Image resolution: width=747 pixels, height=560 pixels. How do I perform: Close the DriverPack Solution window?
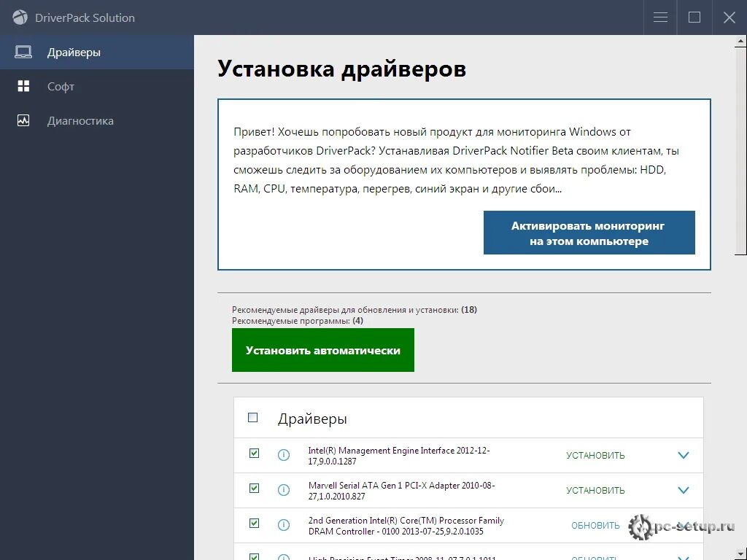point(729,17)
